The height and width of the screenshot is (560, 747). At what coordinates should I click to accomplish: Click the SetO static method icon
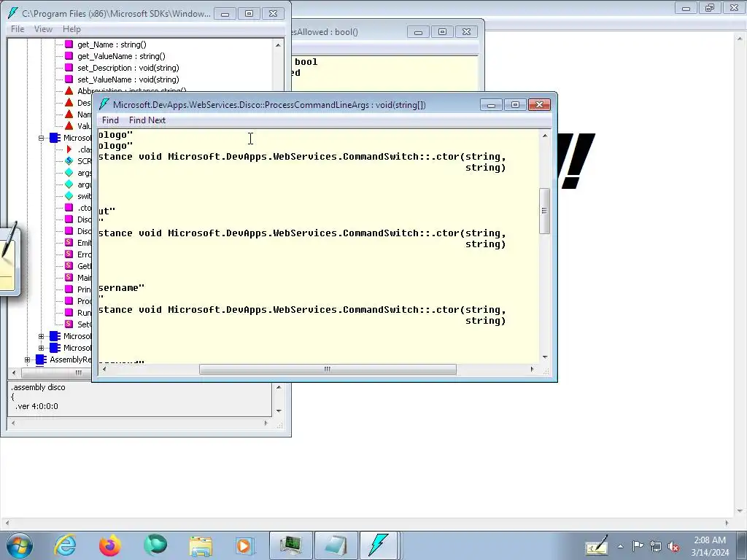pyautogui.click(x=69, y=324)
